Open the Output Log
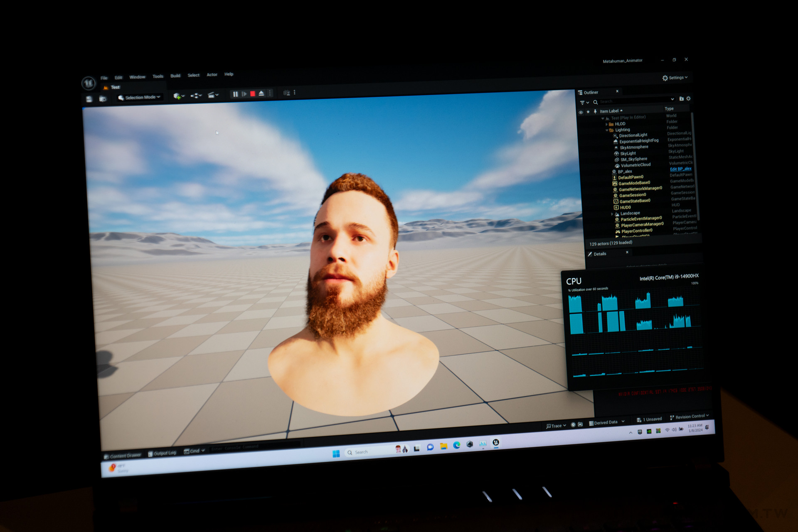The image size is (798, 532). (162, 454)
